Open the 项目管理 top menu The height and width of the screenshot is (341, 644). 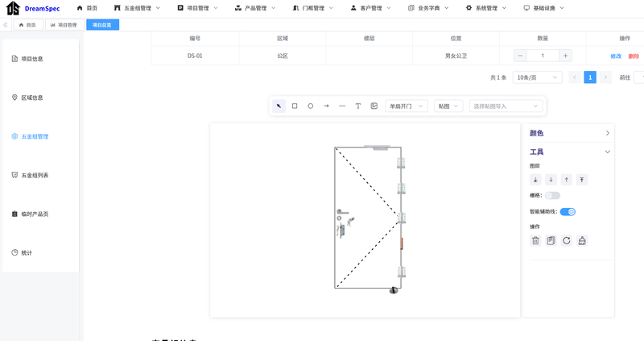pyautogui.click(x=197, y=8)
